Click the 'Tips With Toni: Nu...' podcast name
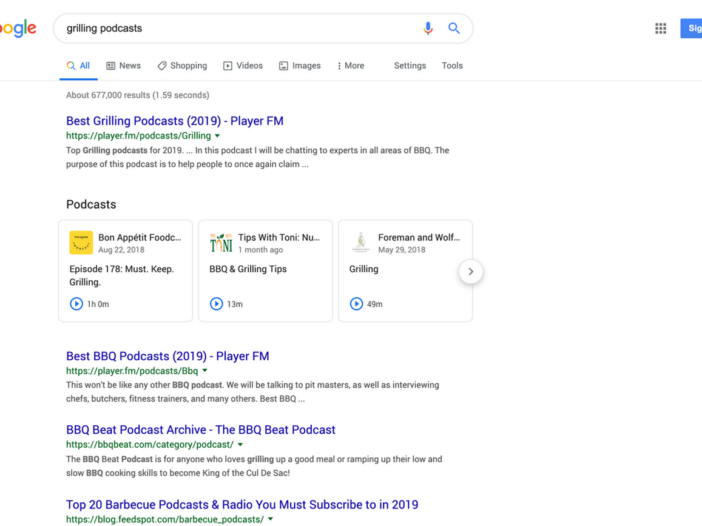Screen dimensions: 702x526 point(279,238)
